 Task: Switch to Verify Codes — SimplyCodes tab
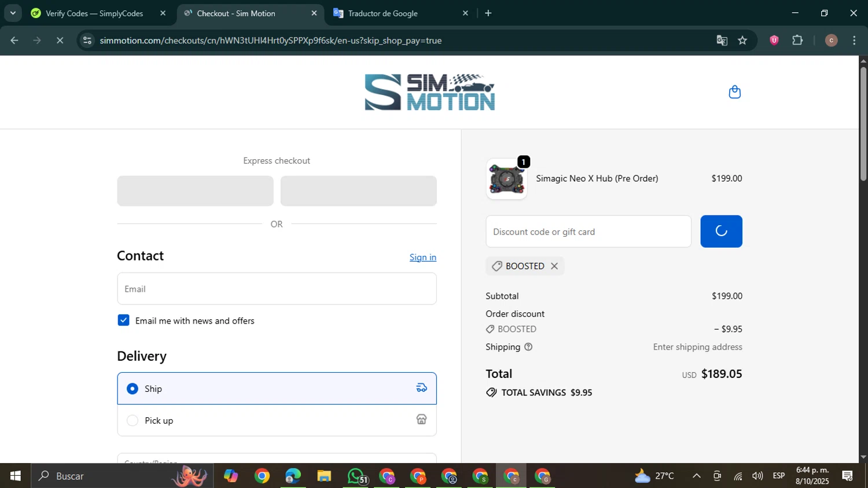[x=94, y=13]
